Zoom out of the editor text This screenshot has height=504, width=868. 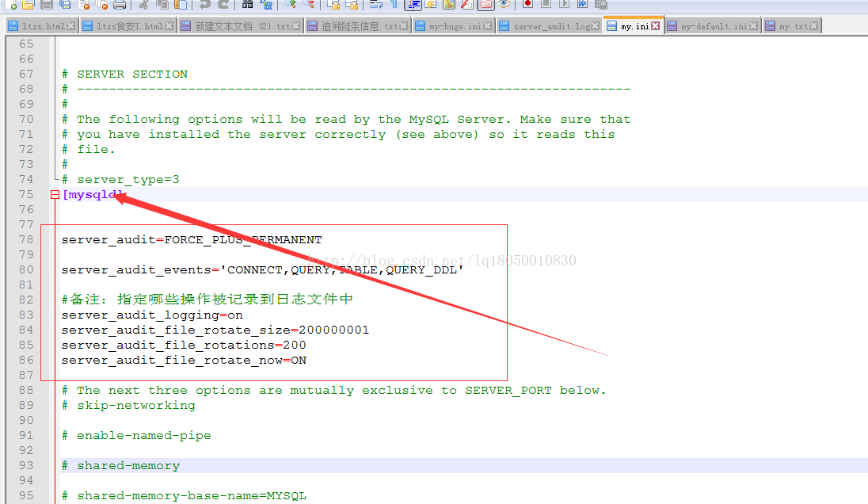(x=309, y=5)
